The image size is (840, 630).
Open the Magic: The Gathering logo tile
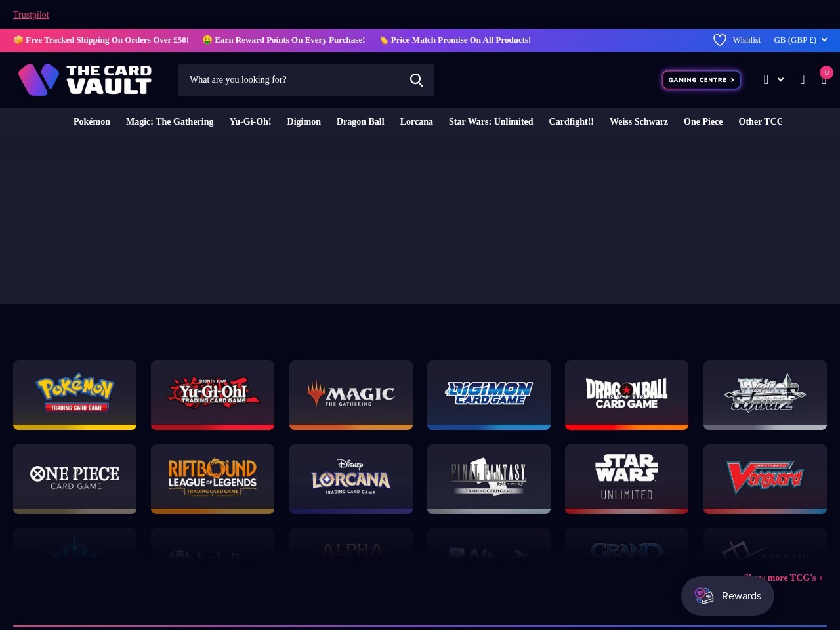pyautogui.click(x=350, y=394)
